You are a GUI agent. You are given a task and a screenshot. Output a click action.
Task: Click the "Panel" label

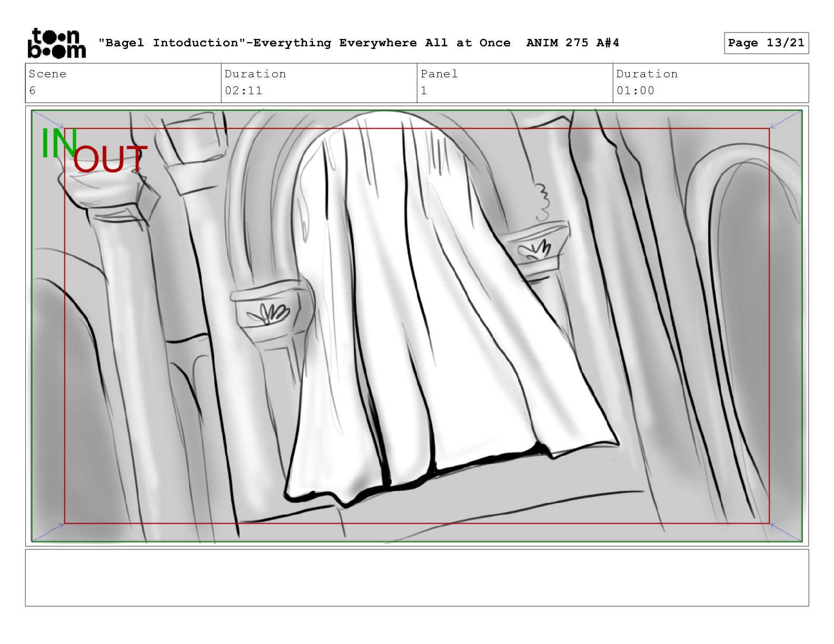(439, 74)
